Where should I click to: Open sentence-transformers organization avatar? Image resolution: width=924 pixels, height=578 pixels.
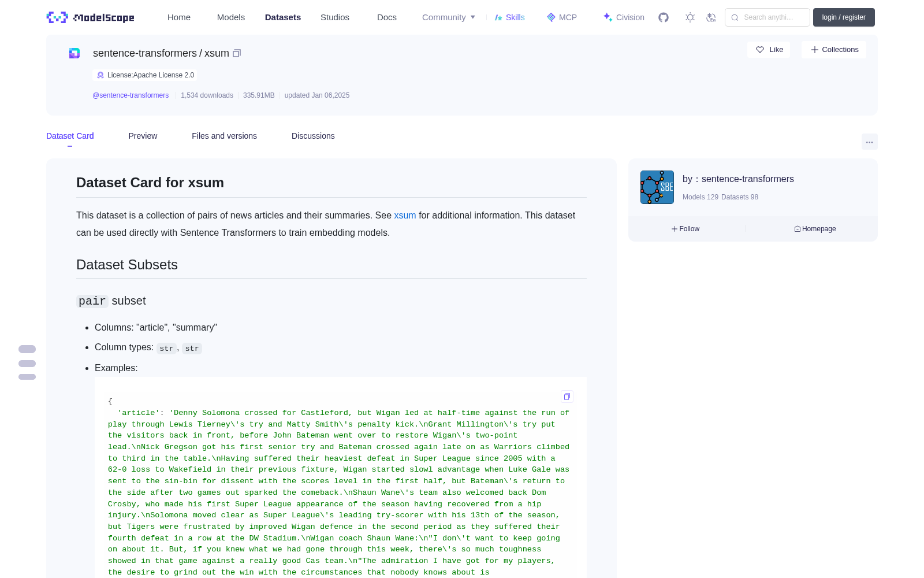point(657,187)
